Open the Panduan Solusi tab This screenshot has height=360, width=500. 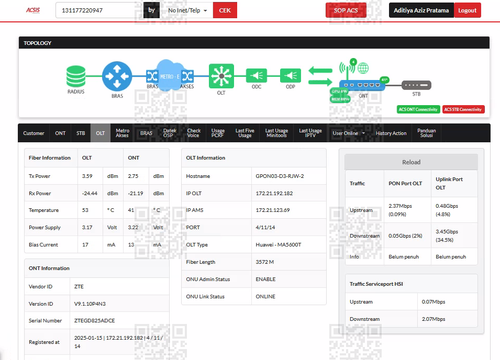pos(426,133)
